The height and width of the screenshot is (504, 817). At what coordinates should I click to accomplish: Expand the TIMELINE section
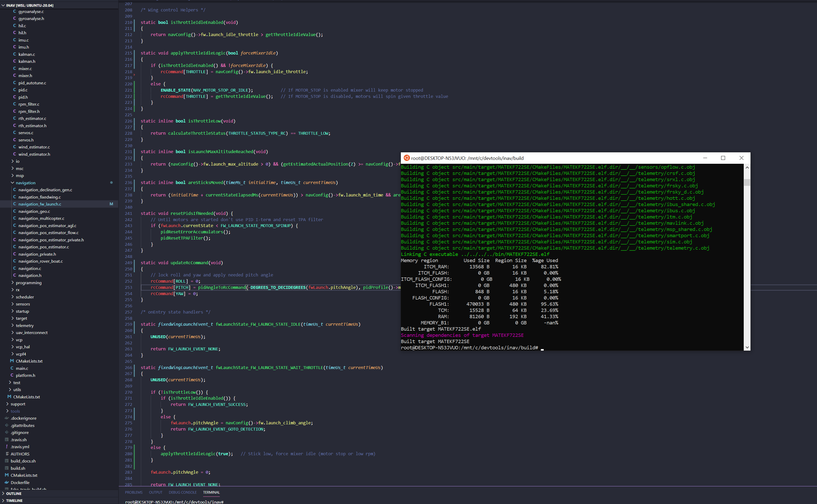(14, 500)
